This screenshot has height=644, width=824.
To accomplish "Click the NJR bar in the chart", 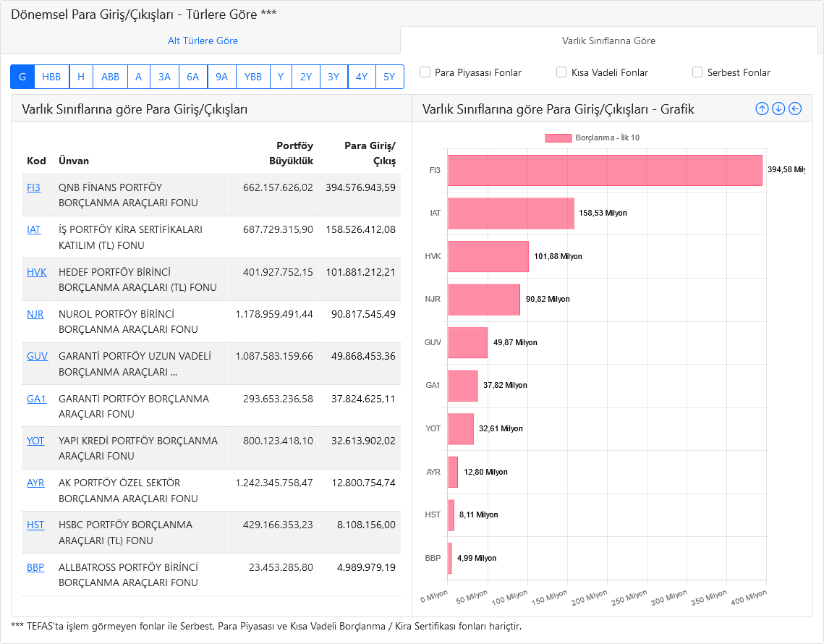I will click(484, 300).
